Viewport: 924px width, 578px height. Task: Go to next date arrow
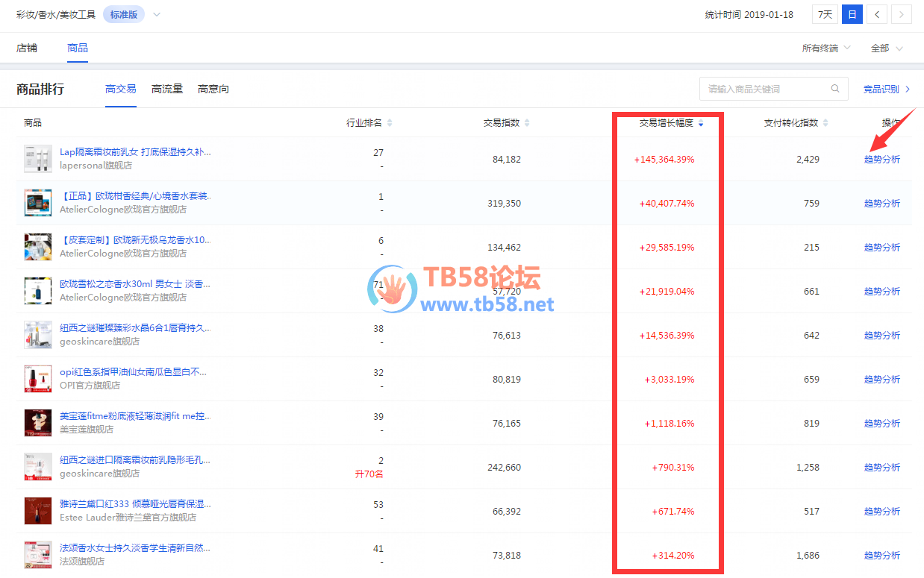point(902,14)
